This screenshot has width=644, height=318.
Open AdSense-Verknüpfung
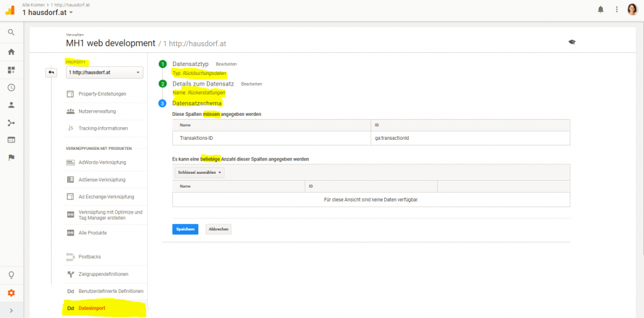tap(102, 179)
